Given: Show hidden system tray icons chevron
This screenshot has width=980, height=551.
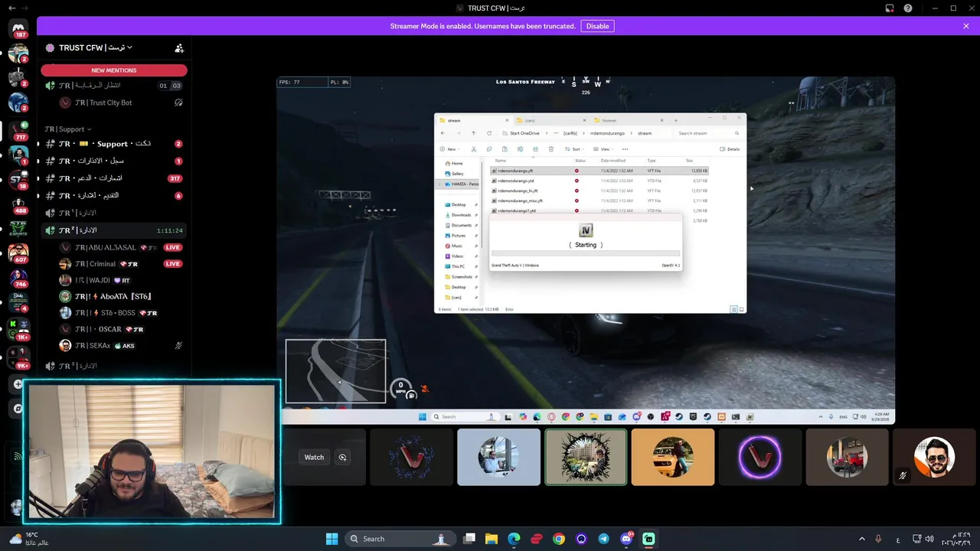Looking at the screenshot, I should coord(861,539).
